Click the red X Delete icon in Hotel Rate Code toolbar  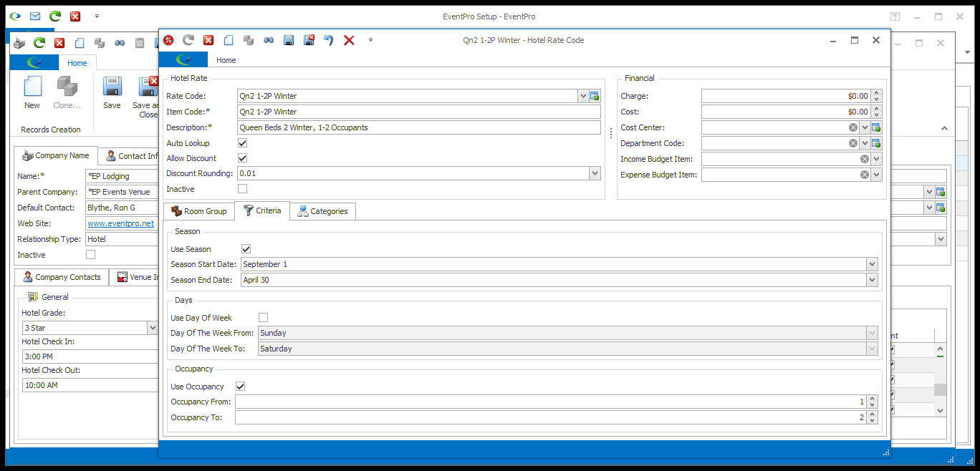tap(349, 41)
